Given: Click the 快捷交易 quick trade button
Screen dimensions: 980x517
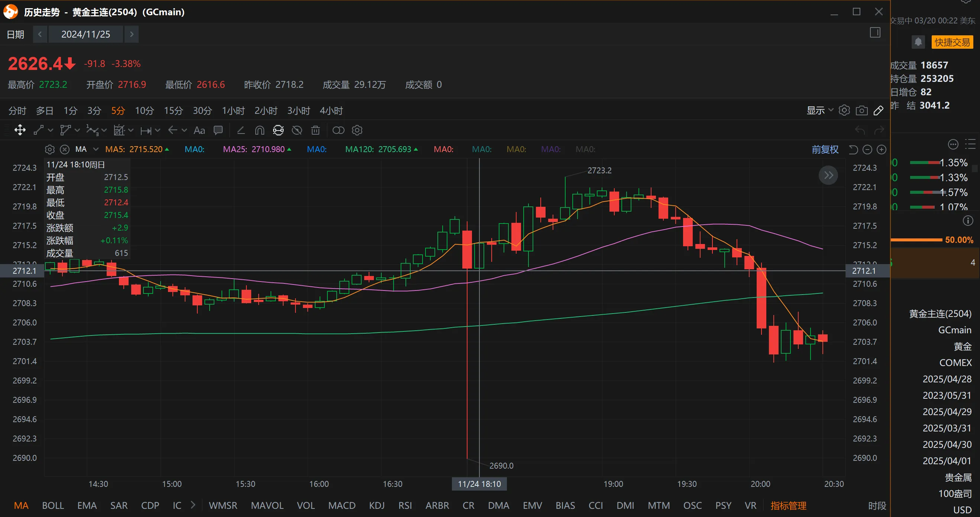Looking at the screenshot, I should tap(952, 42).
